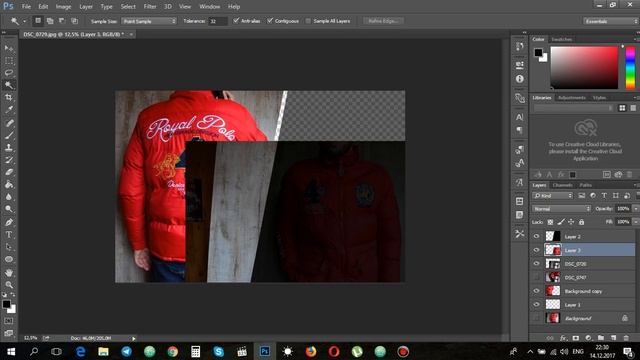Image resolution: width=640 pixels, height=360 pixels.
Task: Toggle the Anti-alias checkbox
Action: [x=236, y=20]
